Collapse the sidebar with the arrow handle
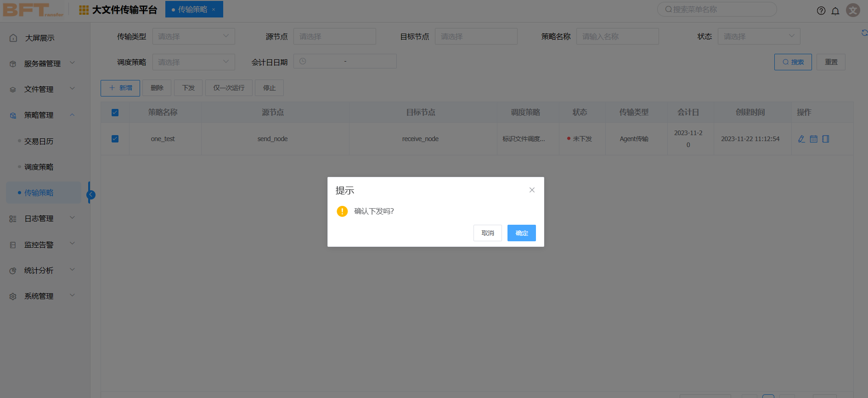Screen dimensions: 868x398 pos(91,194)
